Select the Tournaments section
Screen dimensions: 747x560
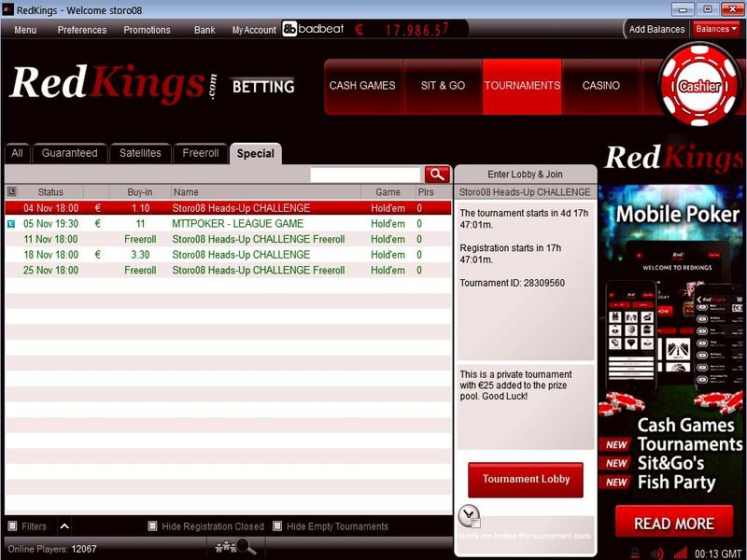click(x=522, y=86)
